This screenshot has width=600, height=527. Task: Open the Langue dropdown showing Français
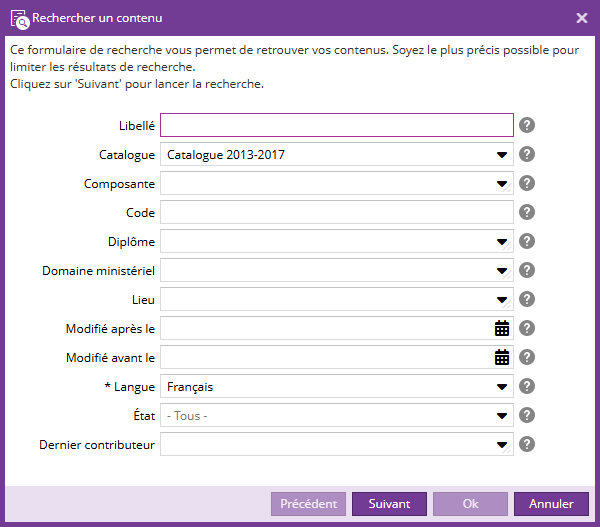501,387
